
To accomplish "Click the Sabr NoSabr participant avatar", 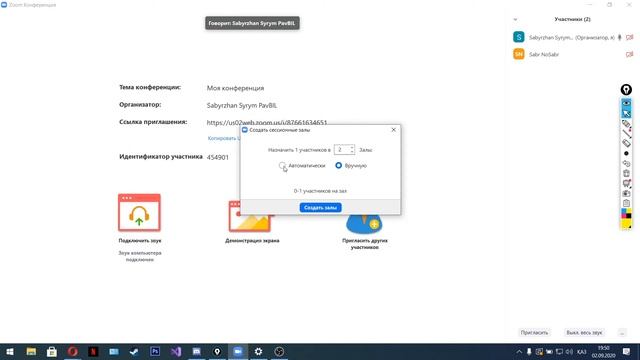I will coord(519,54).
